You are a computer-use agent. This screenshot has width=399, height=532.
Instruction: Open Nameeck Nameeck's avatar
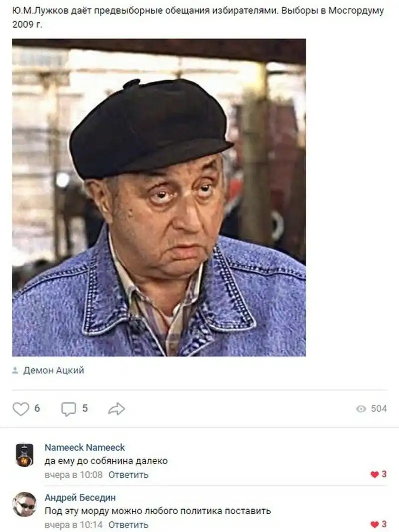(25, 455)
